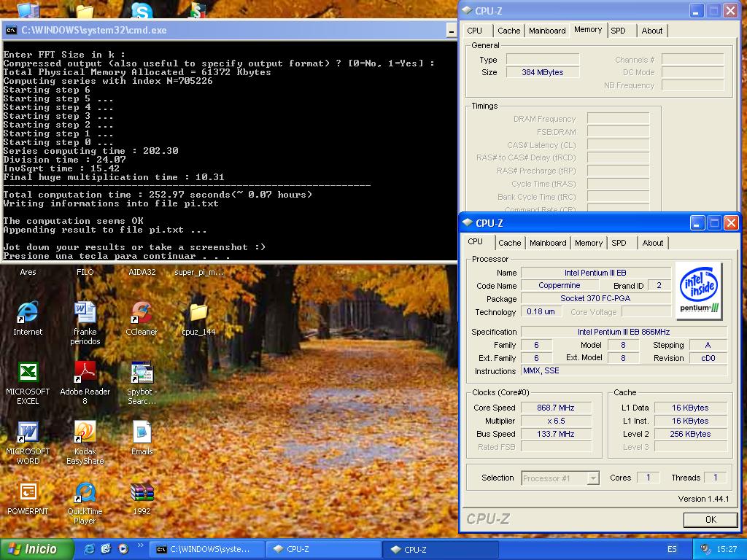
Task: Click the Level 2 256 KBytes value
Action: [690, 434]
